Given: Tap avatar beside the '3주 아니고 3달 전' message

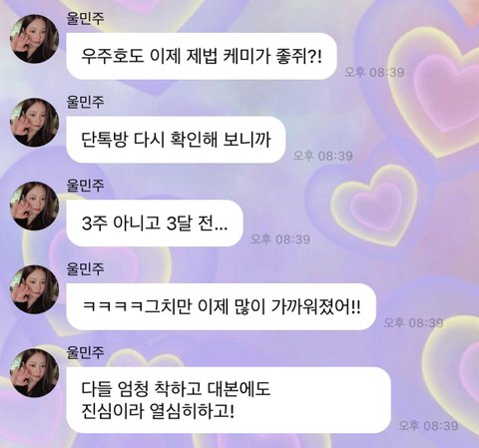Looking at the screenshot, I should click(34, 206).
